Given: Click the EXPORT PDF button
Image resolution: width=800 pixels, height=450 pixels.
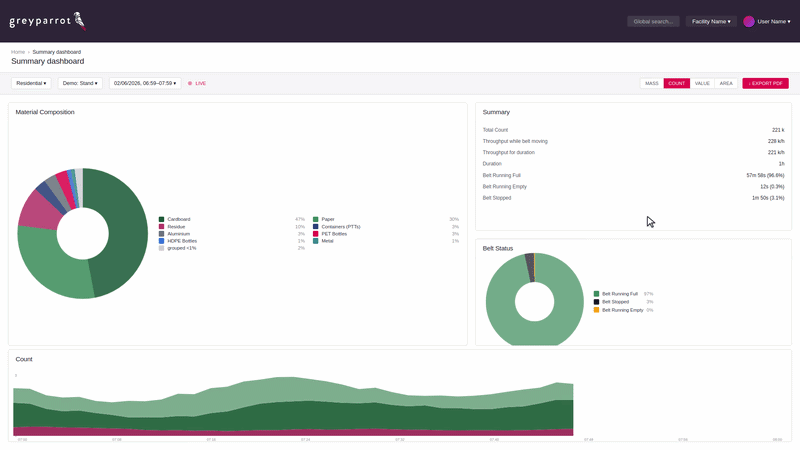Looking at the screenshot, I should pyautogui.click(x=765, y=83).
